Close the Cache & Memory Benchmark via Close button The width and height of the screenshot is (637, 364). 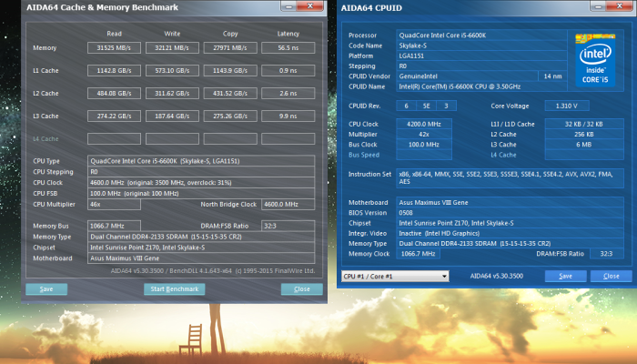[302, 289]
